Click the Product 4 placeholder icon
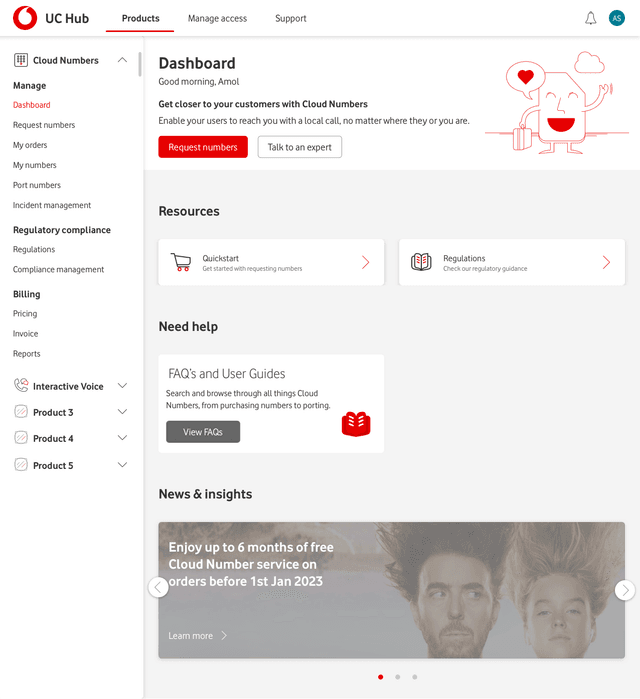 coord(21,438)
